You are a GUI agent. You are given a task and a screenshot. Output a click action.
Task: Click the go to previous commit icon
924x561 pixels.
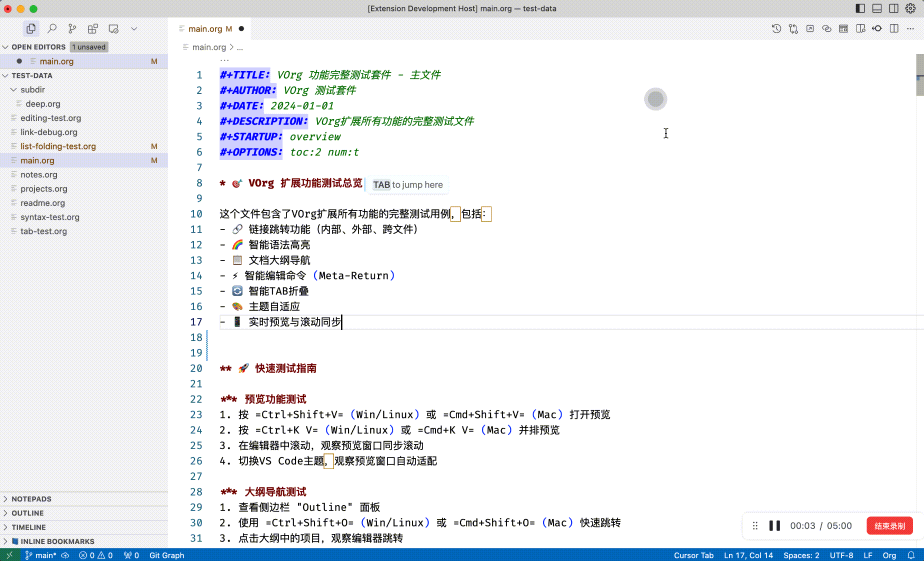tap(877, 28)
